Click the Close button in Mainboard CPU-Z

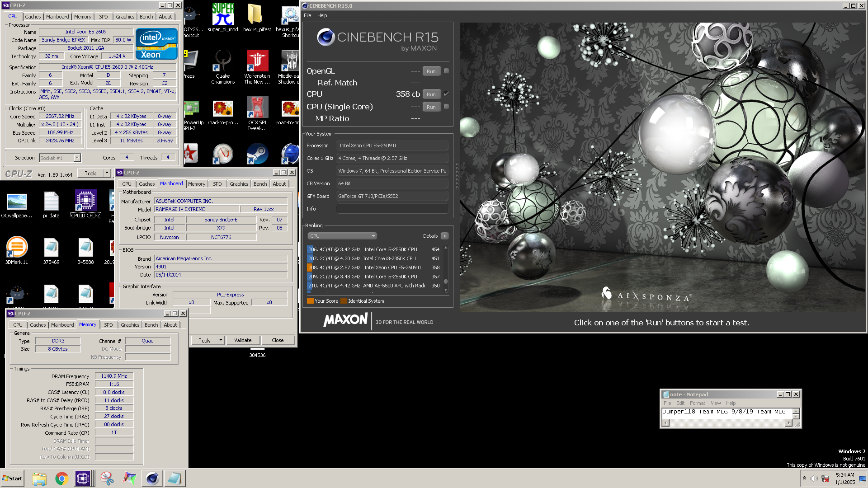coord(278,340)
